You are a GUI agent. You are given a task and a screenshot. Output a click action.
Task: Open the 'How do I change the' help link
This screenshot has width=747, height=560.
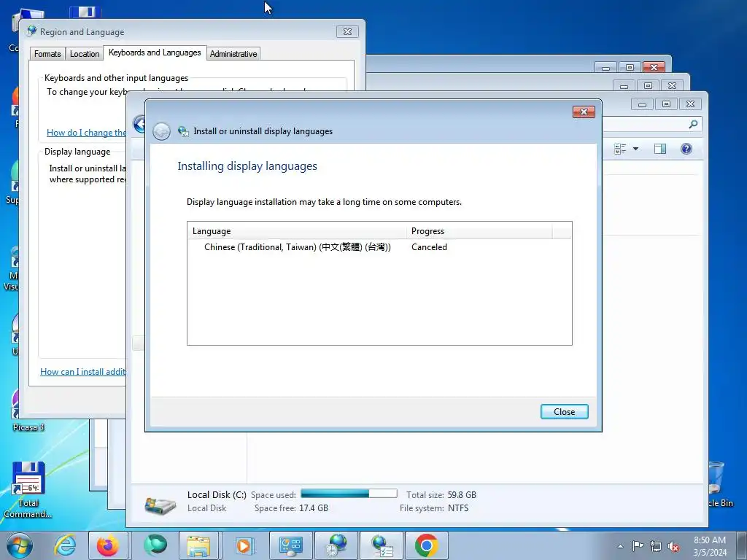pos(86,133)
